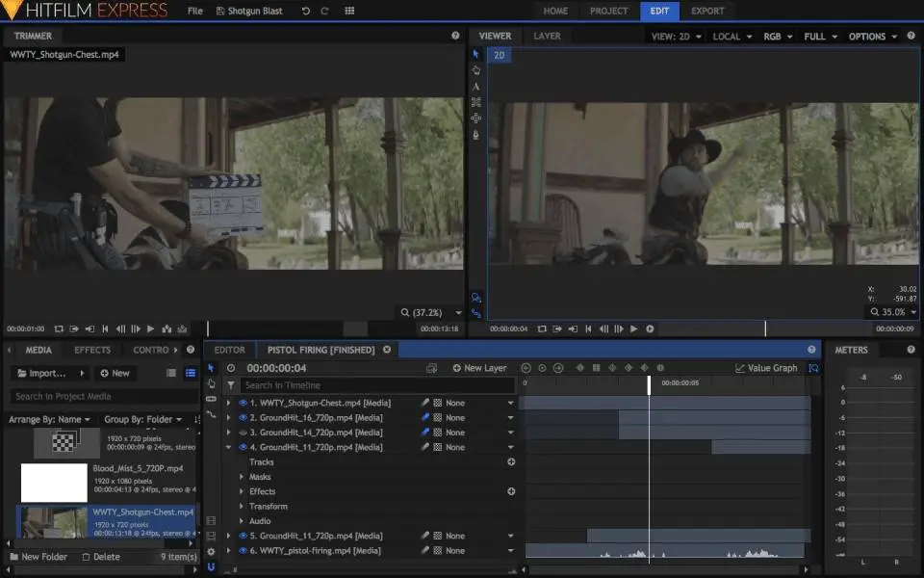Select the Hand tool in the viewer toolbar

[x=475, y=70]
